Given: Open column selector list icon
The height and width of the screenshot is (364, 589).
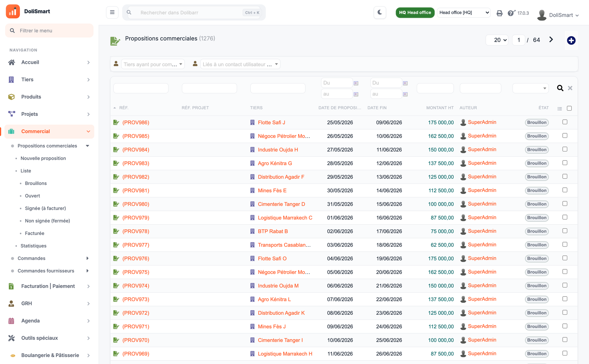Looking at the screenshot, I should (x=560, y=109).
